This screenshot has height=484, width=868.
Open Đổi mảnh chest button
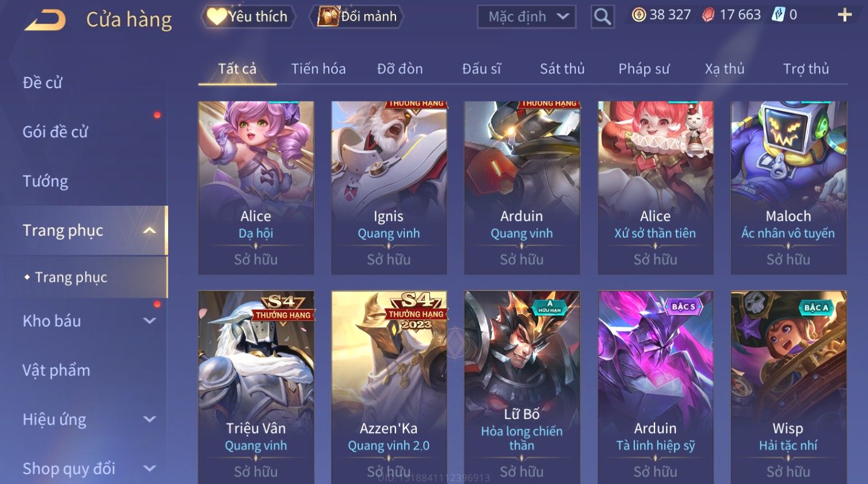[x=357, y=17]
